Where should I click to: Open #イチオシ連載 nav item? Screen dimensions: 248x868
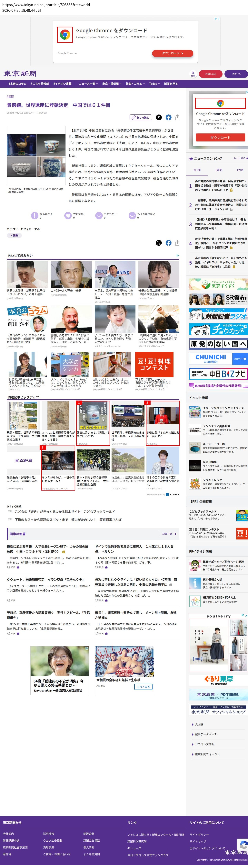[62, 84]
